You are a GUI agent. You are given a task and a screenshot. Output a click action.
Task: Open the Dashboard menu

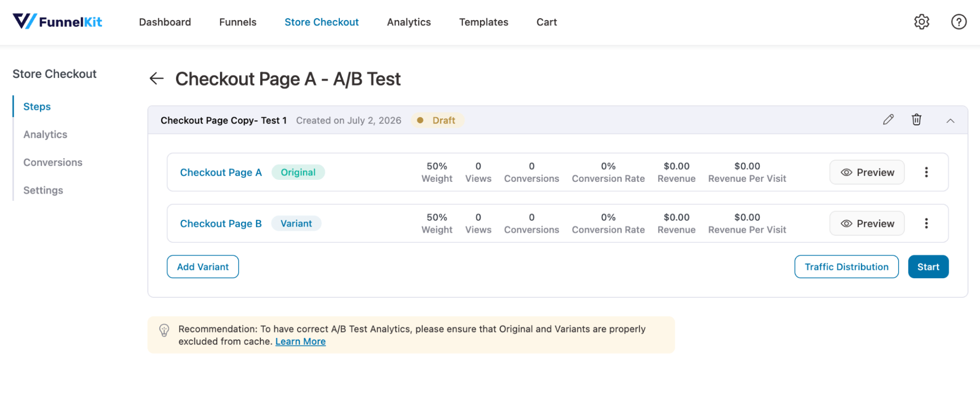coord(165,22)
